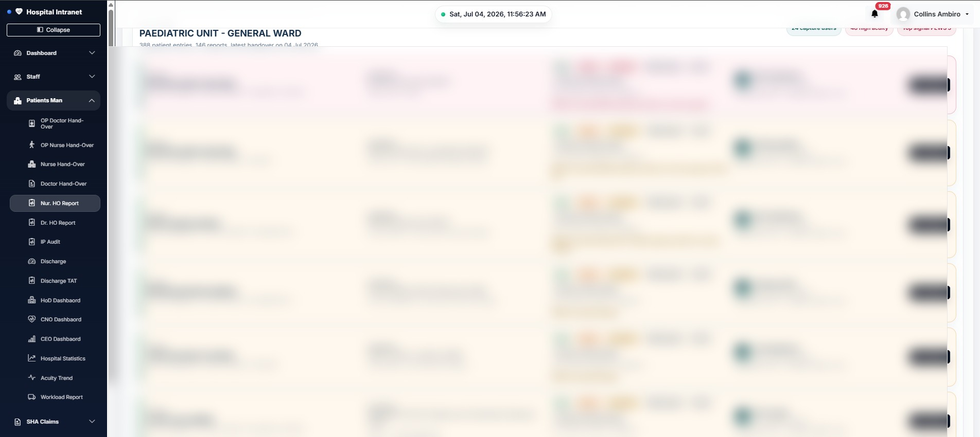Screen dimensions: 980x437
Task: Select the CNO Dashboard heart icon
Action: point(31,319)
